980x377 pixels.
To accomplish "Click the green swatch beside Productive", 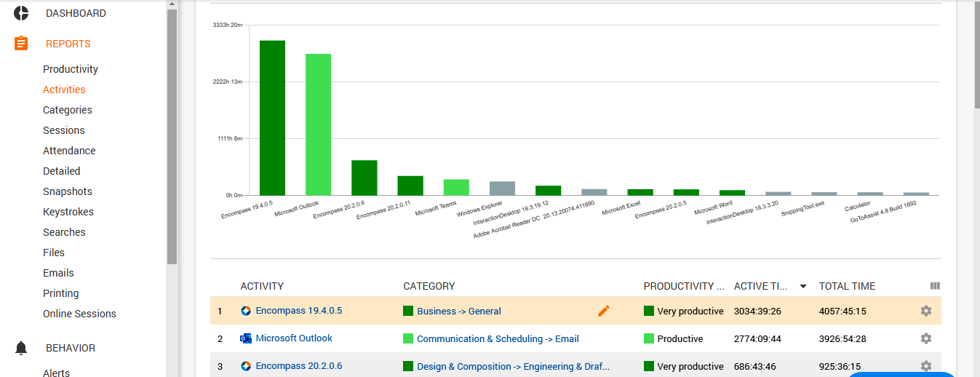I will [649, 338].
